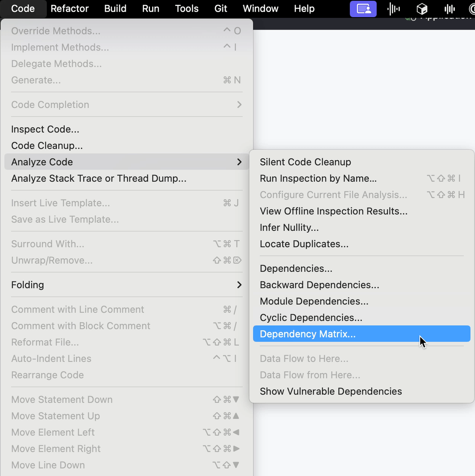Open the Build menu
The width and height of the screenshot is (475, 476).
[x=115, y=9]
